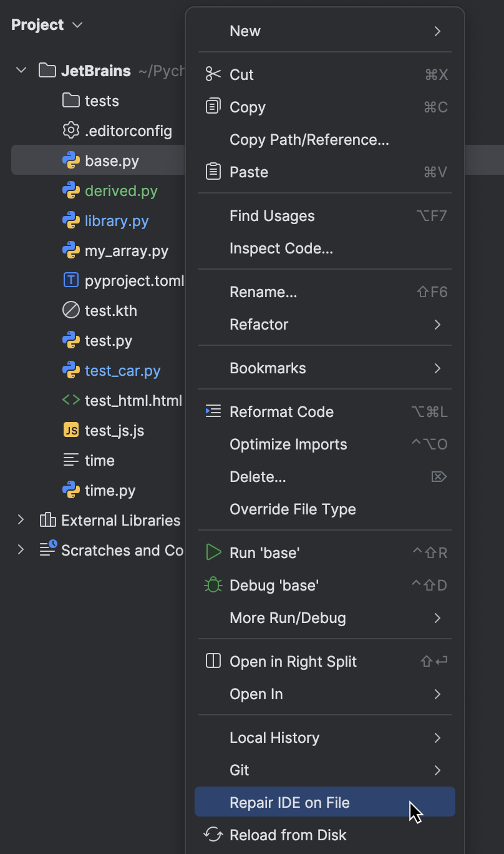
Task: Click the Paste clipboard icon
Action: (213, 172)
